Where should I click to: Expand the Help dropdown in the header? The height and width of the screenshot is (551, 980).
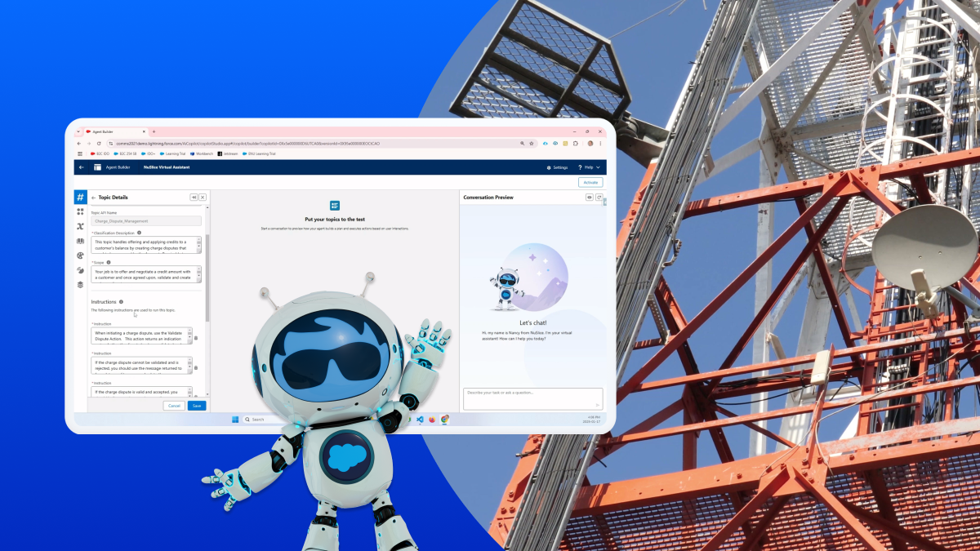click(x=594, y=167)
